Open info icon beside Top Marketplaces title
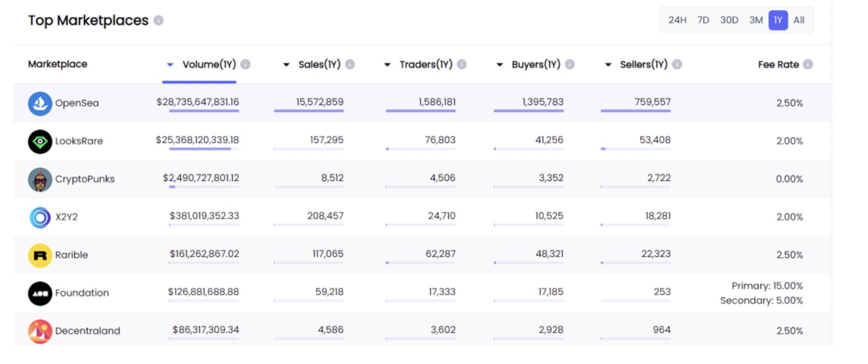 [159, 21]
